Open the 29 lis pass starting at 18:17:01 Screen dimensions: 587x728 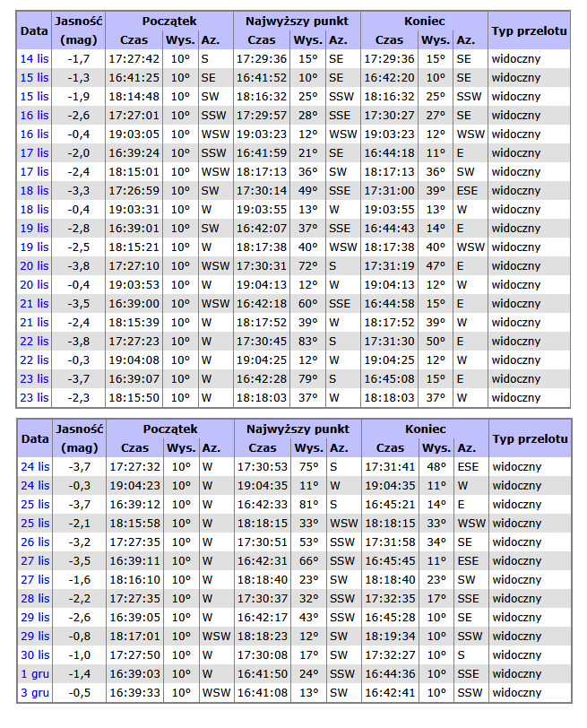34,636
